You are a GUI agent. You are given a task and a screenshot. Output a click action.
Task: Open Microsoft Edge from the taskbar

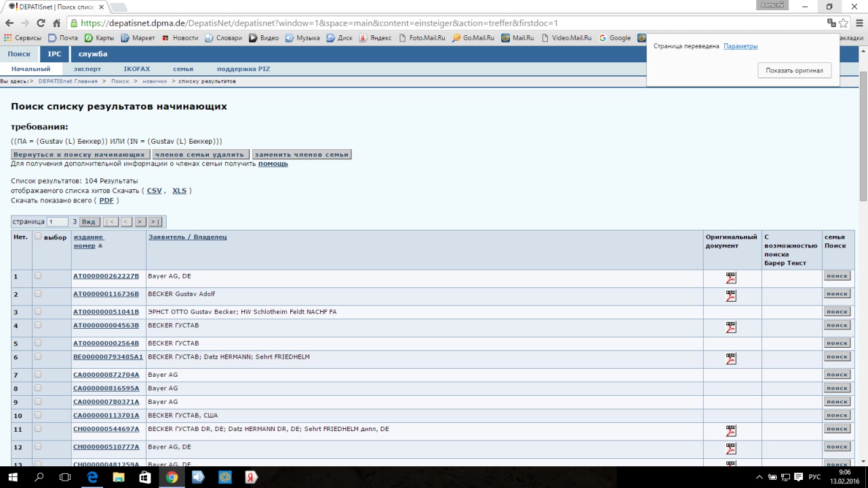click(x=92, y=477)
